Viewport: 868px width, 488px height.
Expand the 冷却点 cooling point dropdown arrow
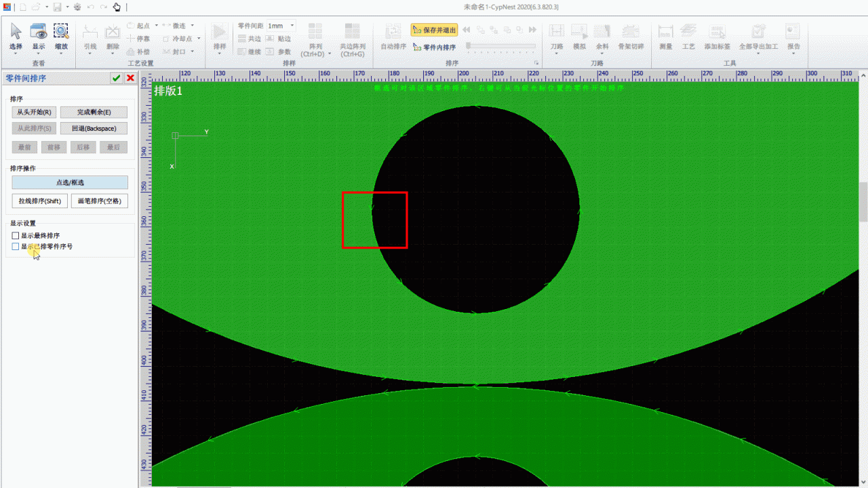click(x=197, y=39)
